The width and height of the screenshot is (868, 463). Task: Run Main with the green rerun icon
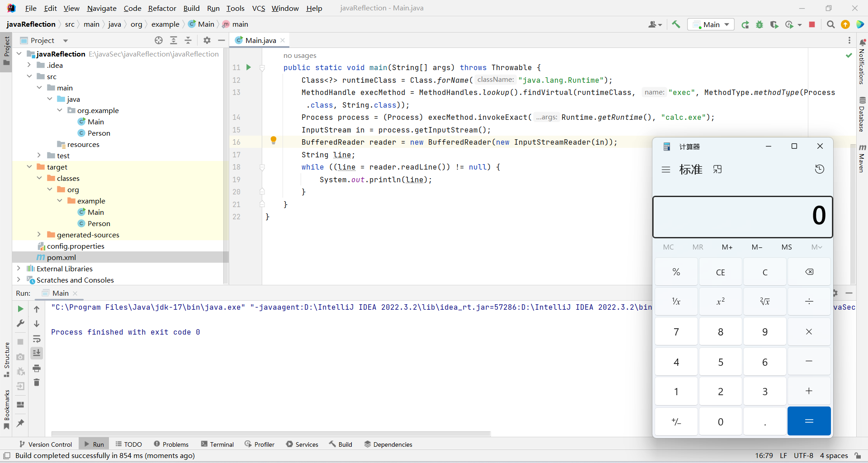pos(745,24)
